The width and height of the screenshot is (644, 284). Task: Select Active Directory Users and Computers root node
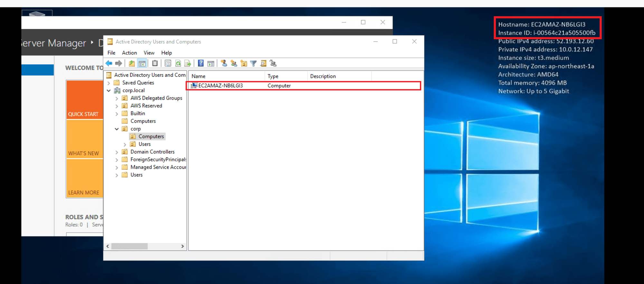[x=150, y=75]
